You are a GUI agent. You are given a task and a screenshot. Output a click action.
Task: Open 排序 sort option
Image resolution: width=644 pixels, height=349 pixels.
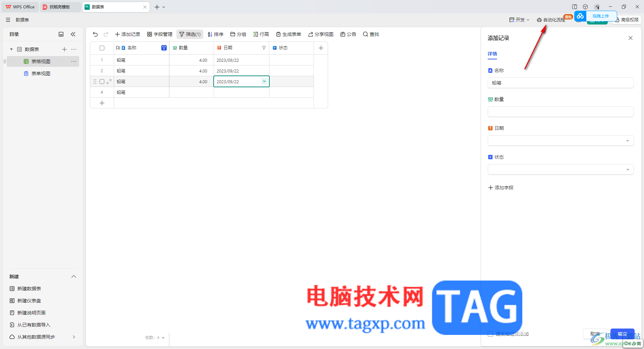point(215,34)
